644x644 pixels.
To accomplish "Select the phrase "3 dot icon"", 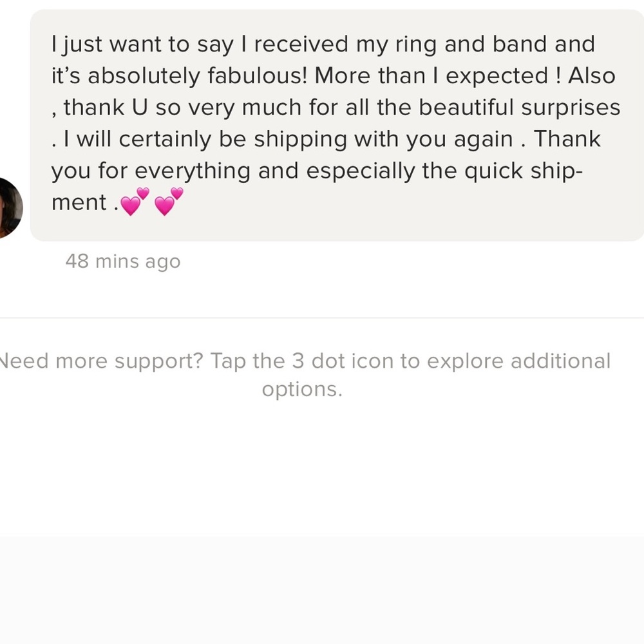I will tap(342, 361).
